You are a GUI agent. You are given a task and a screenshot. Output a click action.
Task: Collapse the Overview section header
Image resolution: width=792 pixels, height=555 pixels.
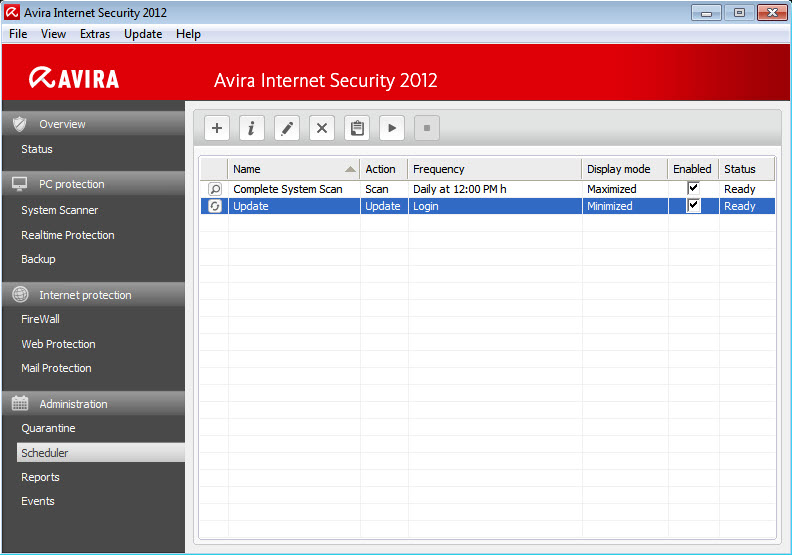point(94,124)
